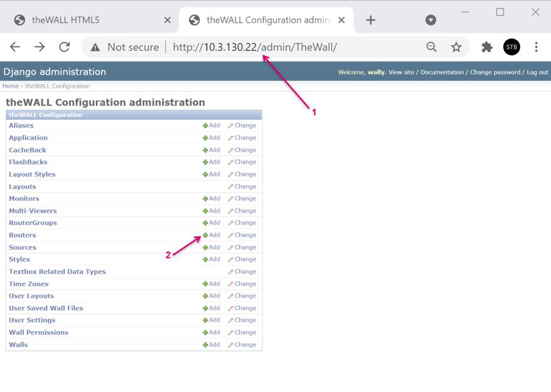The width and height of the screenshot is (551, 392).
Task: Open the STB profile avatar
Action: (x=511, y=47)
